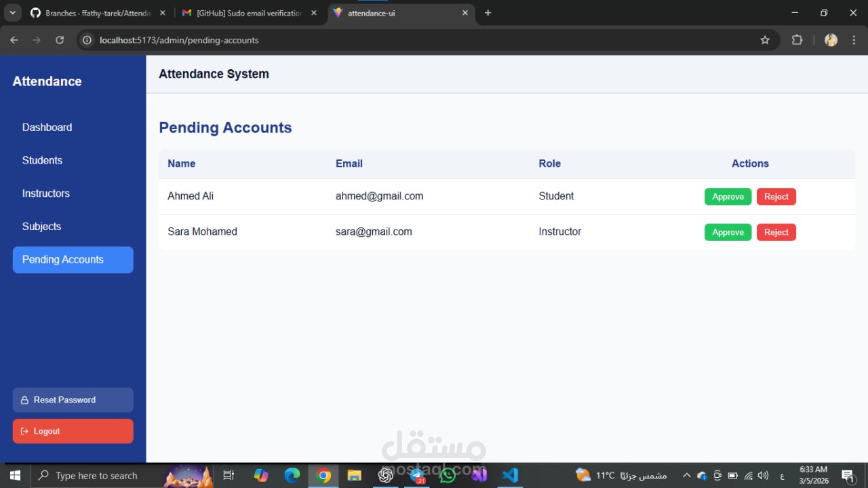Click the Email column header
Image resolution: width=868 pixels, height=488 pixels.
(x=349, y=164)
